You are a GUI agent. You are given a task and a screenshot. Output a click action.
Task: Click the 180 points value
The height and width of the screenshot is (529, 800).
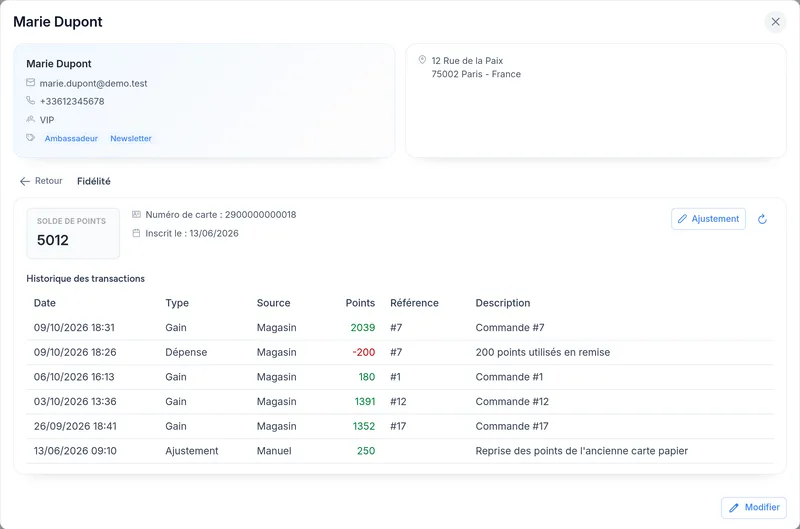(x=367, y=377)
